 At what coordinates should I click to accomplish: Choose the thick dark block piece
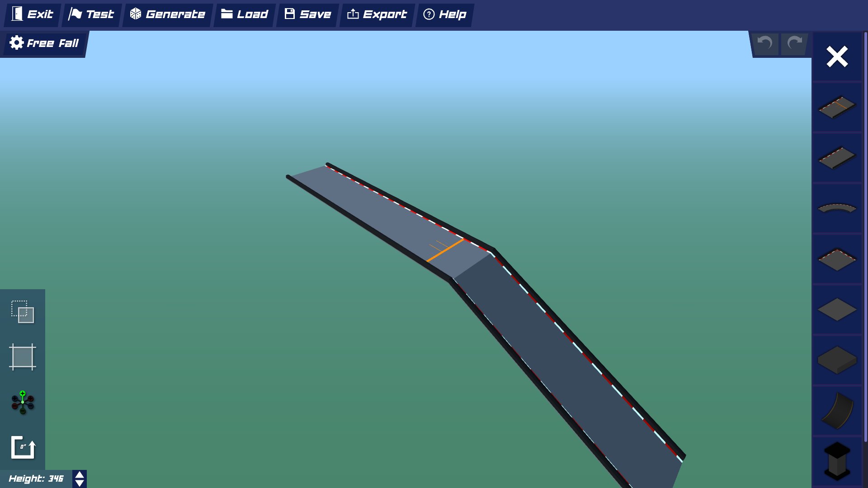(x=837, y=360)
